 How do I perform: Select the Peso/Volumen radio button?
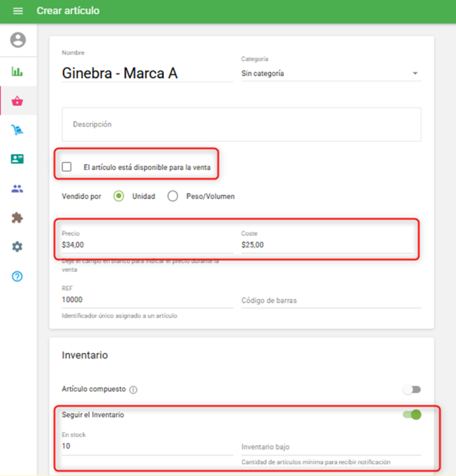coord(173,197)
